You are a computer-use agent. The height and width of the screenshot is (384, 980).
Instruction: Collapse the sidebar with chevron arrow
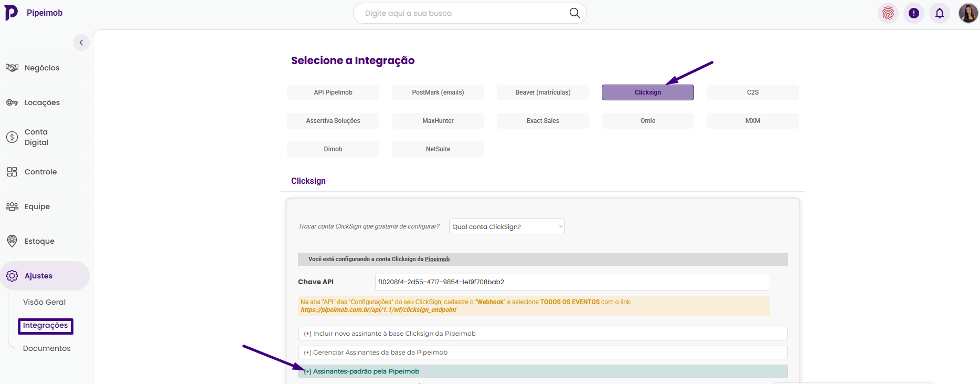click(81, 43)
